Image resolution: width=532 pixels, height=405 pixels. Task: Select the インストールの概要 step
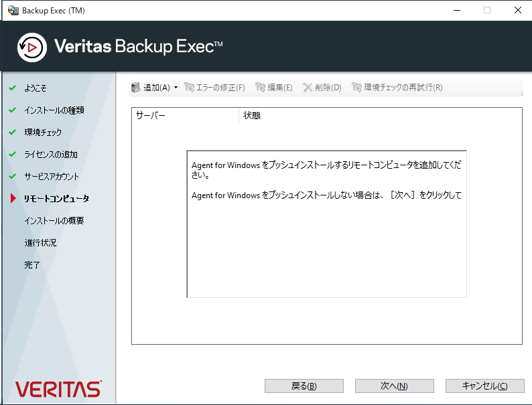click(54, 221)
